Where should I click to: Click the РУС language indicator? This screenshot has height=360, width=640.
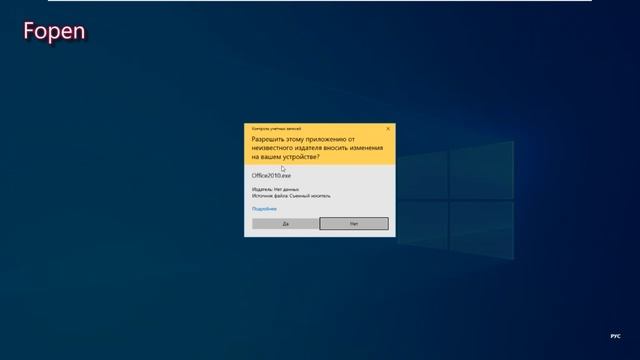point(616,336)
